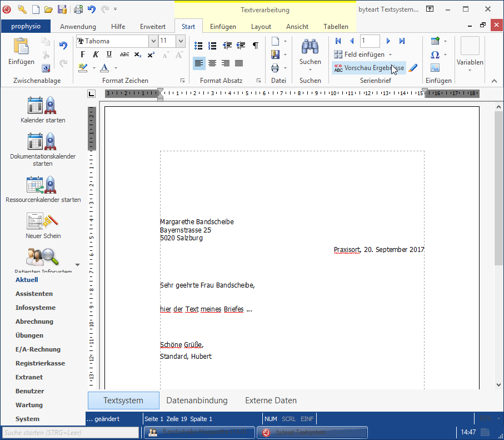Toggle underline formatting
The height and width of the screenshot is (440, 504).
(x=109, y=55)
